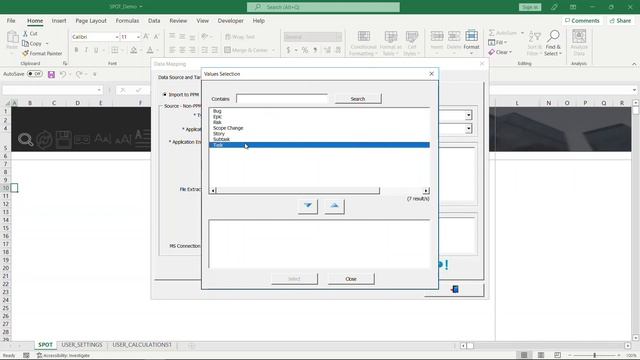Click the Search box in title bar
Image resolution: width=640 pixels, height=360 pixels.
323,7
